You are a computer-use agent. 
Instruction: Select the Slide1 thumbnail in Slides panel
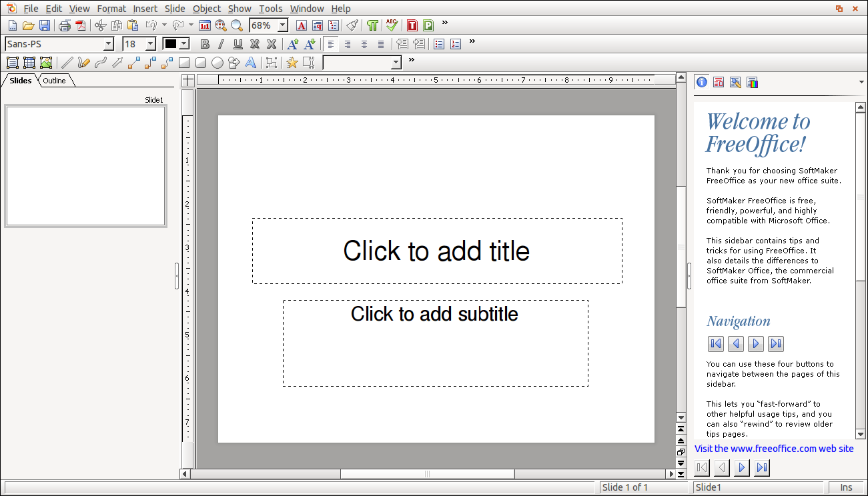point(85,166)
